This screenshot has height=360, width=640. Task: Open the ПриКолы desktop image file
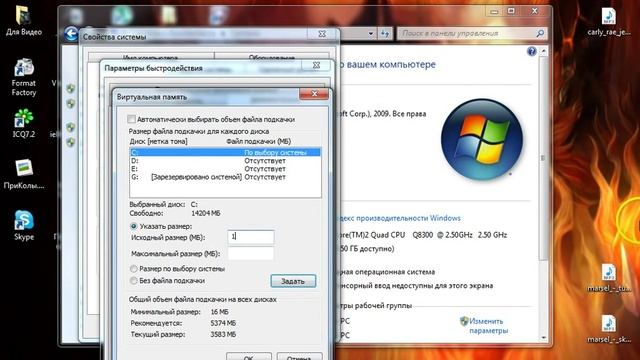23,175
